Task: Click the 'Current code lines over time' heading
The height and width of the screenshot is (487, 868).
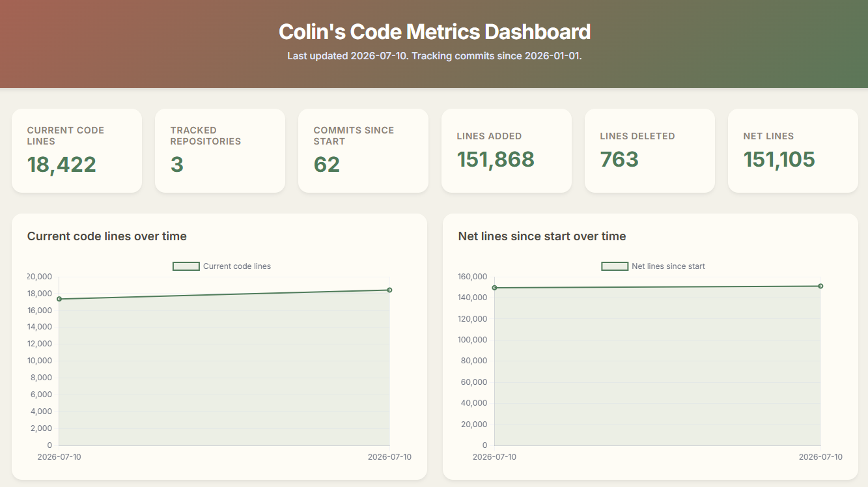Action: click(107, 236)
